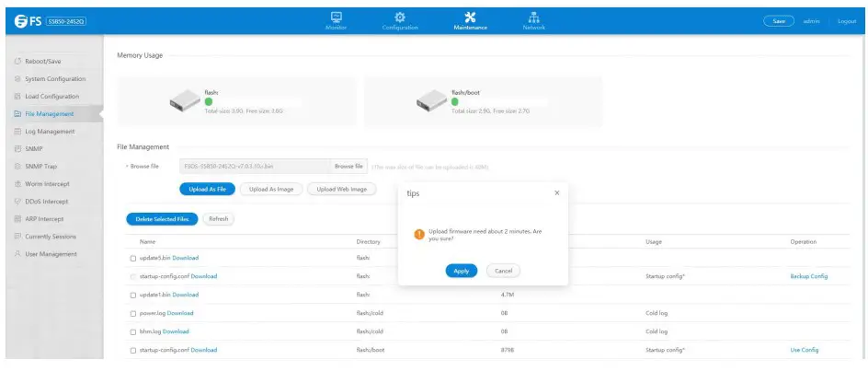Viewport: 868px width, 383px height.
Task: Click the firmware file name field
Action: pyautogui.click(x=255, y=167)
